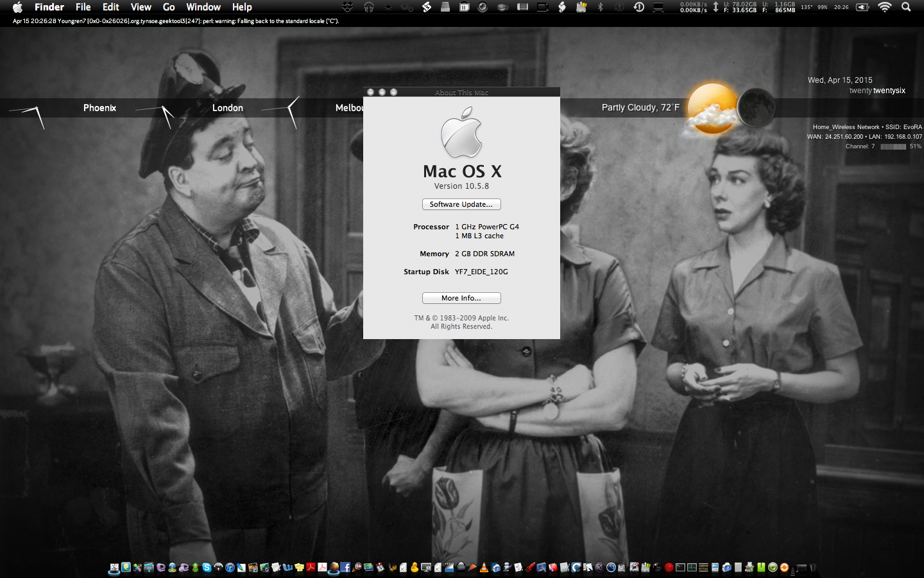Open the Window menu

[x=203, y=7]
